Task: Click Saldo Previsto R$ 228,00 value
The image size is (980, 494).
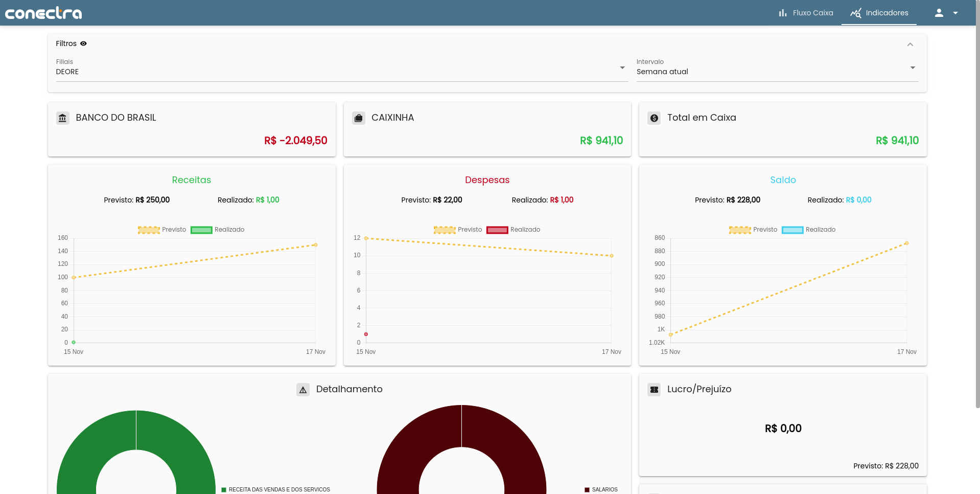Action: [743, 200]
